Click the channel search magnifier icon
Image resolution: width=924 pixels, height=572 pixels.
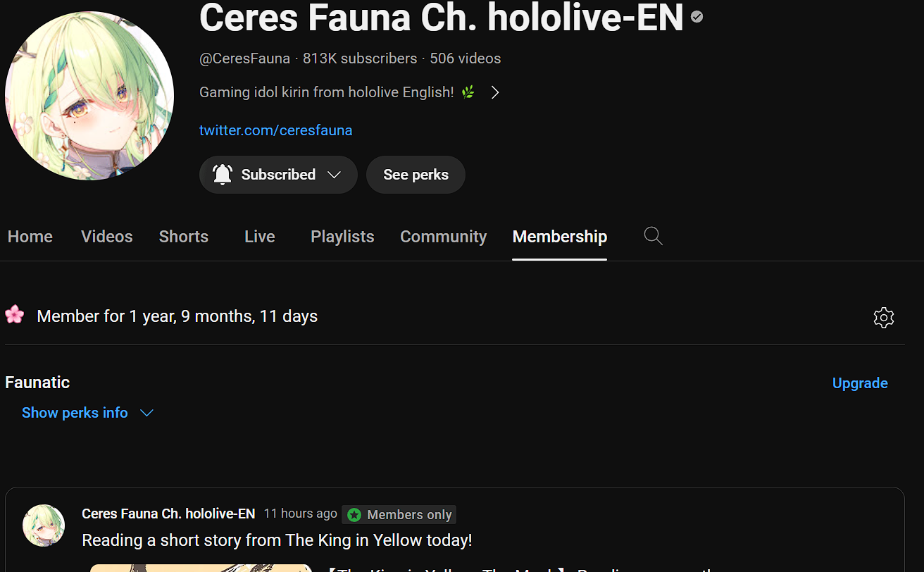(654, 237)
